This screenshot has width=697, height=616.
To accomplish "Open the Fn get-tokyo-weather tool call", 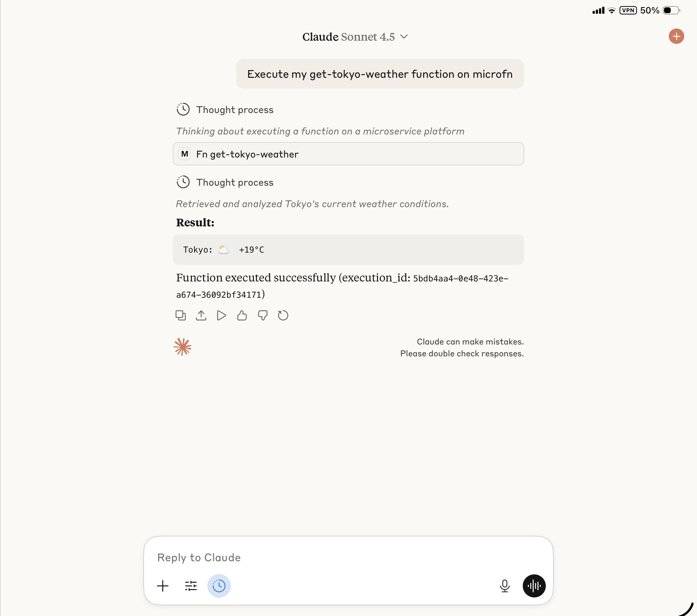I will [x=348, y=154].
